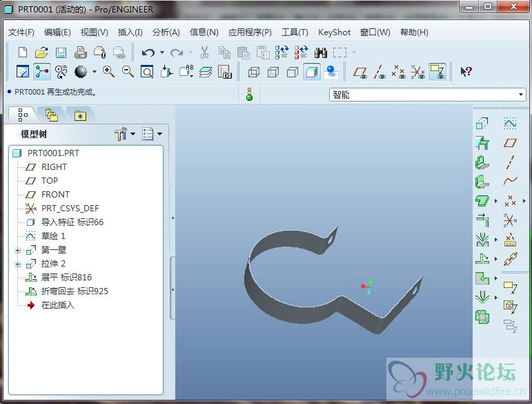Image resolution: width=532 pixels, height=404 pixels.
Task: Select the datum plane tool on right toolbar
Action: [510, 143]
